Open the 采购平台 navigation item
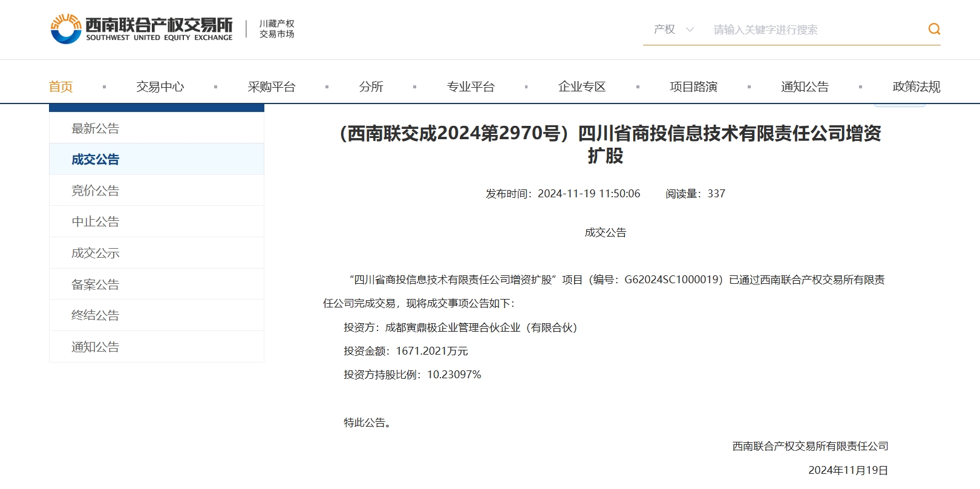This screenshot has height=489, width=980. [271, 87]
